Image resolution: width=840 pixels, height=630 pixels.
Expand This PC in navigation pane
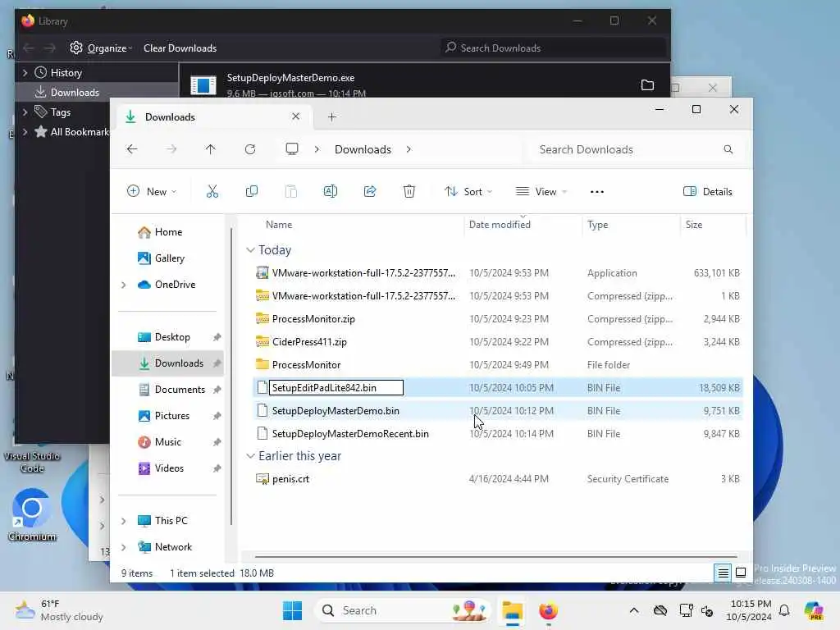[x=124, y=521]
